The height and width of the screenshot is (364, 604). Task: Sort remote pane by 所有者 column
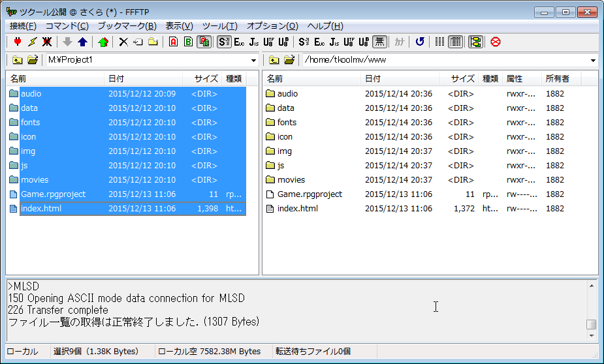[562, 78]
